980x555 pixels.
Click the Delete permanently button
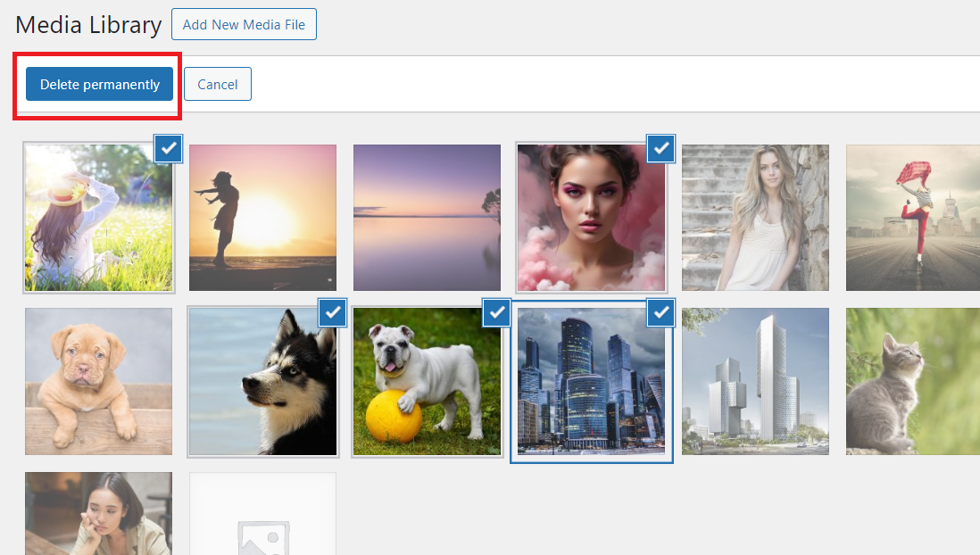(99, 85)
